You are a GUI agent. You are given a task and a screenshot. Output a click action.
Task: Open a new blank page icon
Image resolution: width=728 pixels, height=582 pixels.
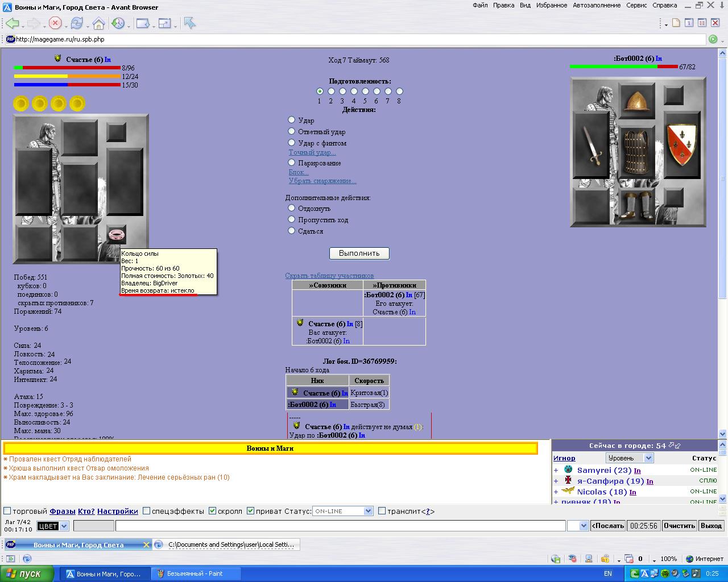[676, 23]
